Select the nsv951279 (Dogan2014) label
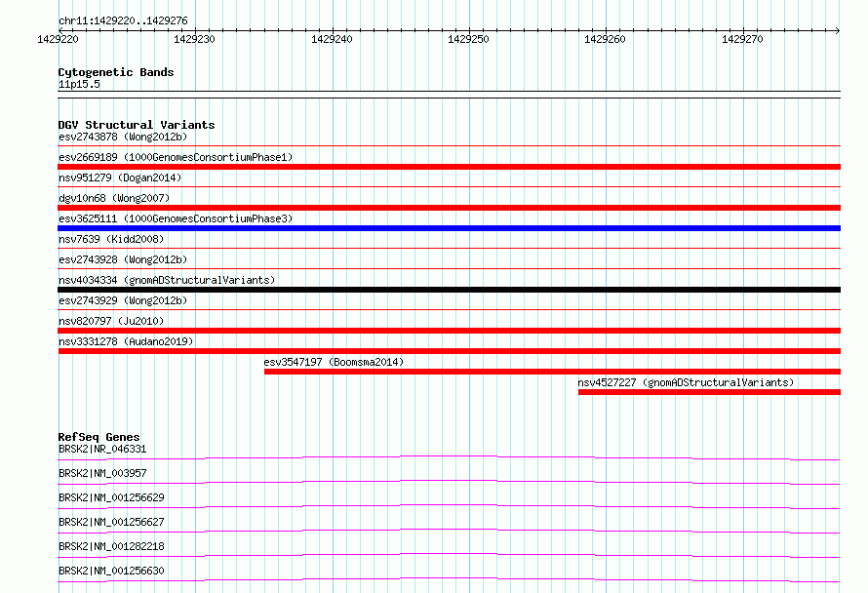Viewport: 868px width, 593px height. [120, 178]
